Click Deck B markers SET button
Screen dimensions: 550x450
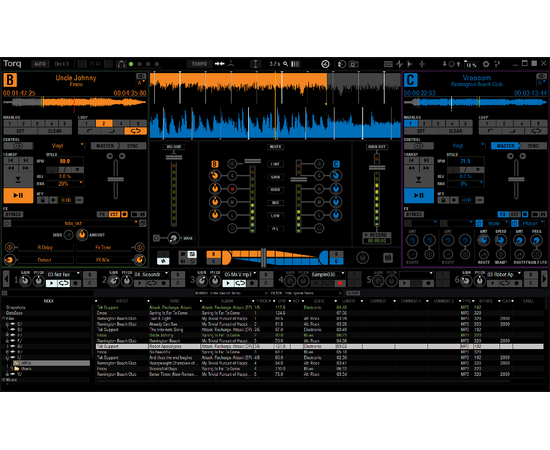20,131
